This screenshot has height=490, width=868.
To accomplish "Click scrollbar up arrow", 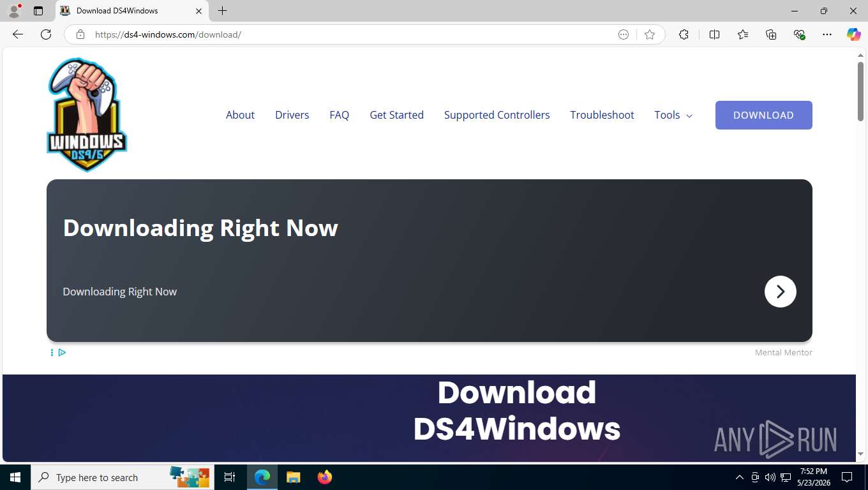I will [860, 56].
